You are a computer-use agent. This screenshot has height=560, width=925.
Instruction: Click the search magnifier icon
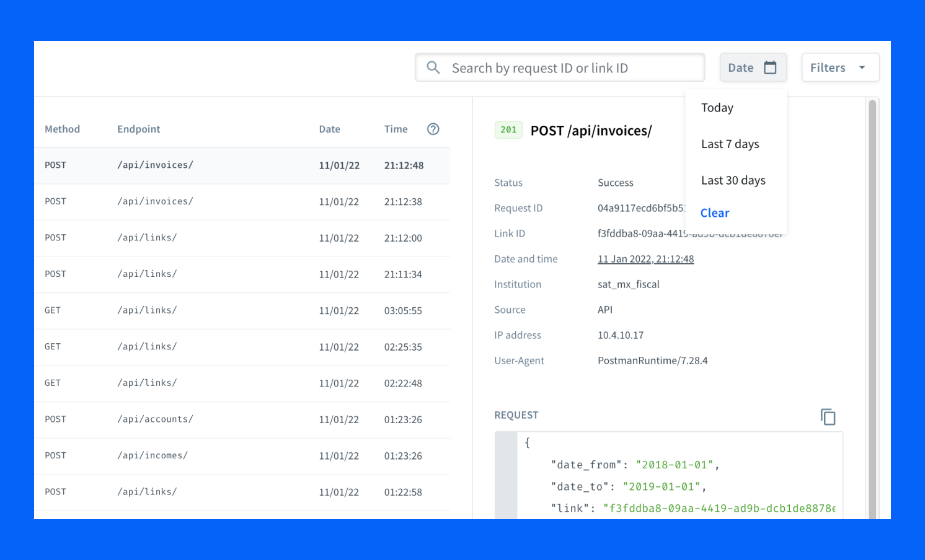(433, 68)
